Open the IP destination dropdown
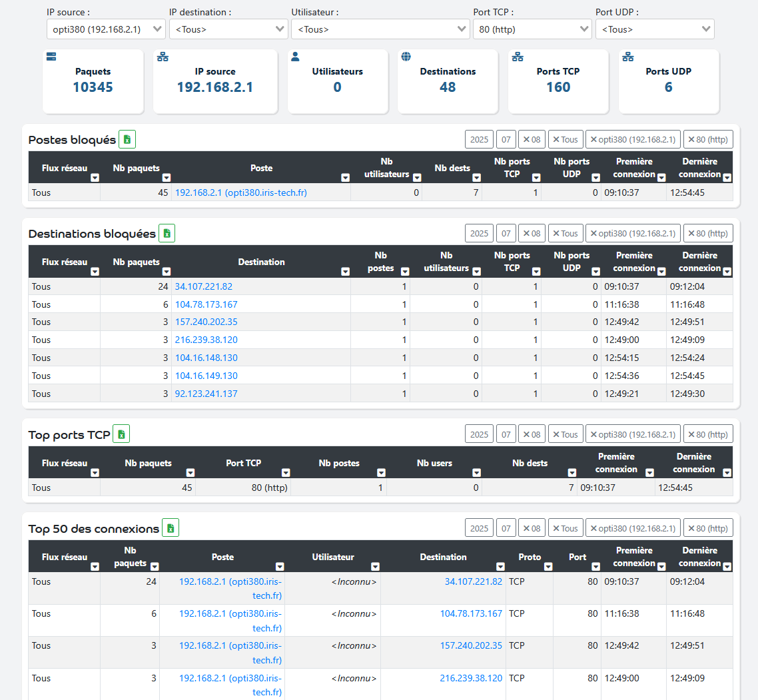Viewport: 758px width, 700px height. pyautogui.click(x=228, y=29)
